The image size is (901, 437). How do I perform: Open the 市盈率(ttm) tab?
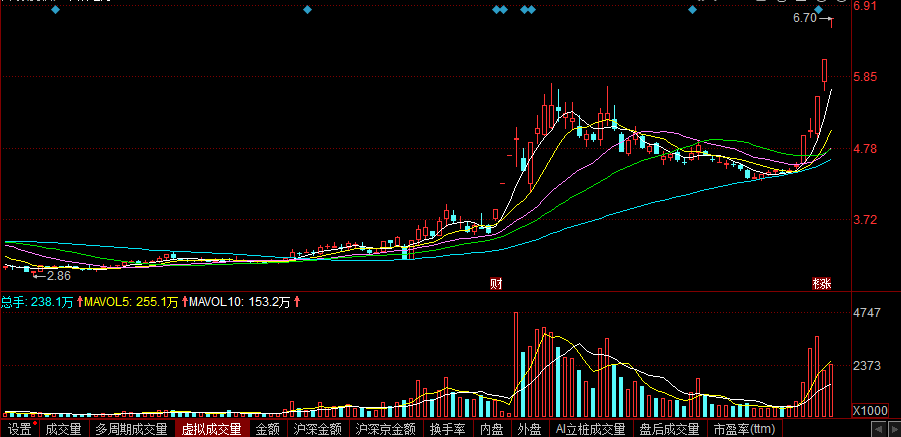point(745,429)
